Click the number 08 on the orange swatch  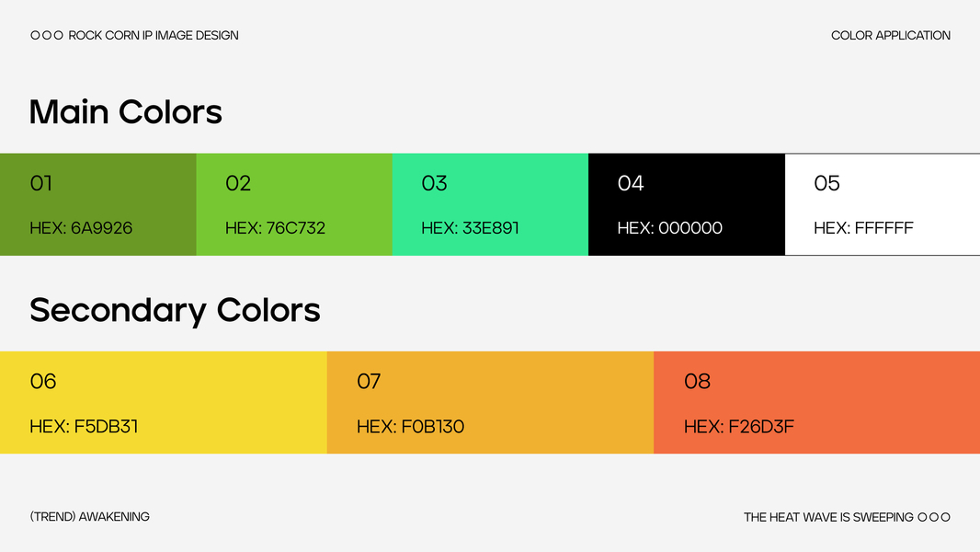tap(697, 381)
